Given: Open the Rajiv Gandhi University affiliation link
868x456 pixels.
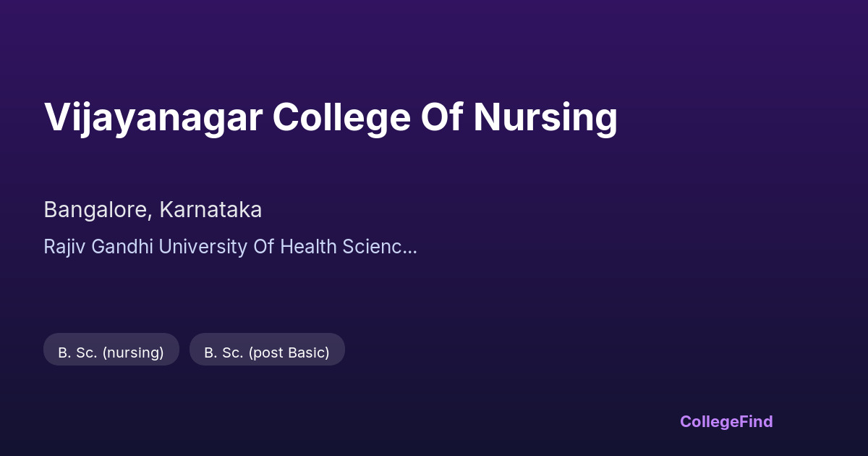Looking at the screenshot, I should [x=230, y=247].
